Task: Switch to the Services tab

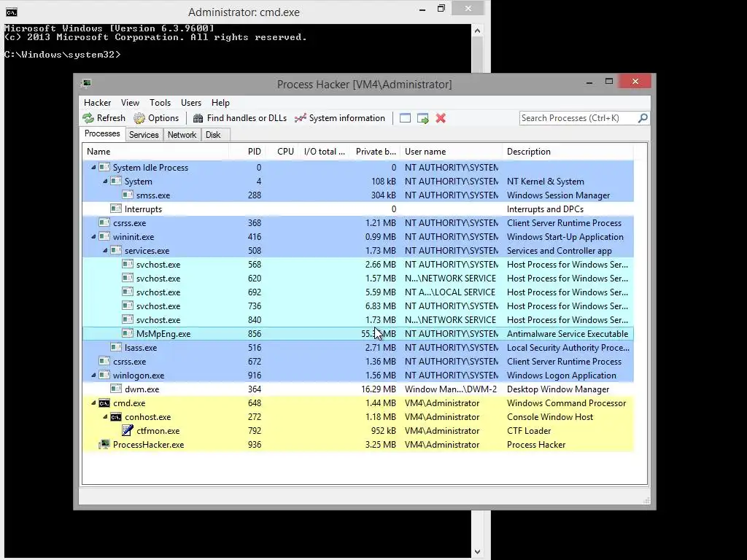Action: coord(144,135)
